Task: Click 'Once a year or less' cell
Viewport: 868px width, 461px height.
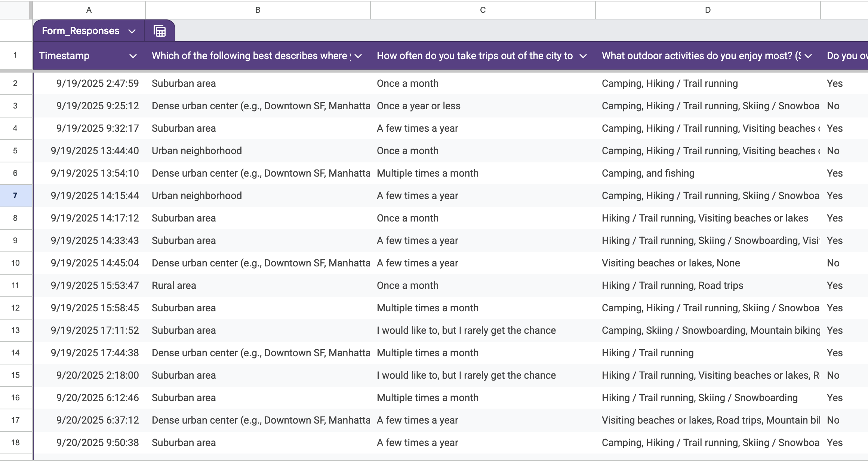Action: [x=483, y=106]
